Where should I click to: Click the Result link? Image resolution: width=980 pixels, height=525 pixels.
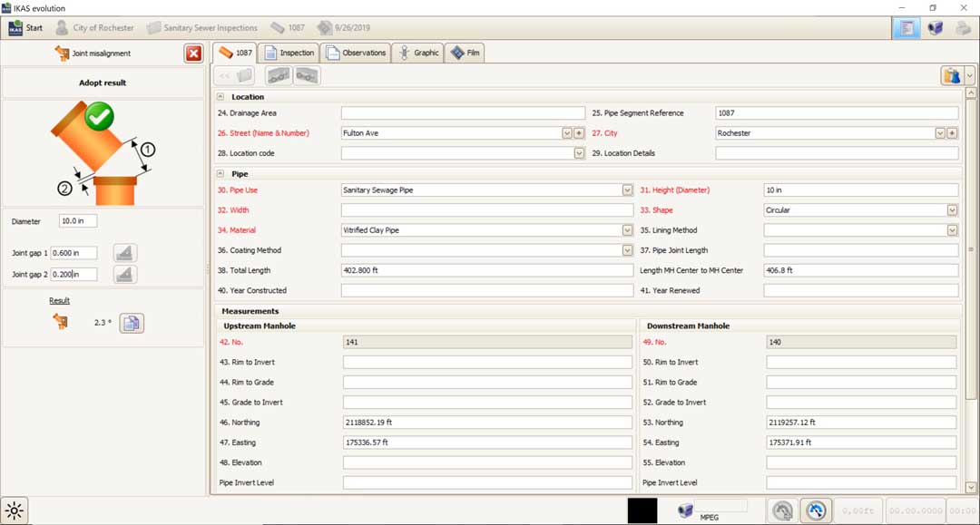tap(59, 300)
